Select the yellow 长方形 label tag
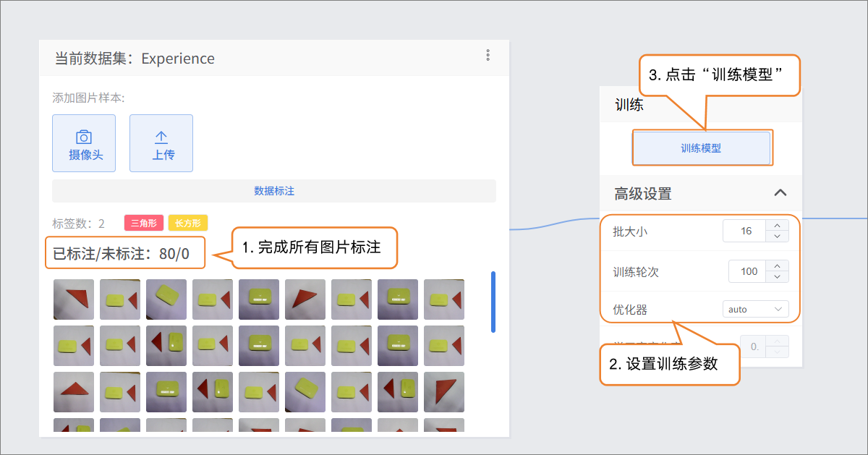Image resolution: width=868 pixels, height=455 pixels. coord(188,224)
